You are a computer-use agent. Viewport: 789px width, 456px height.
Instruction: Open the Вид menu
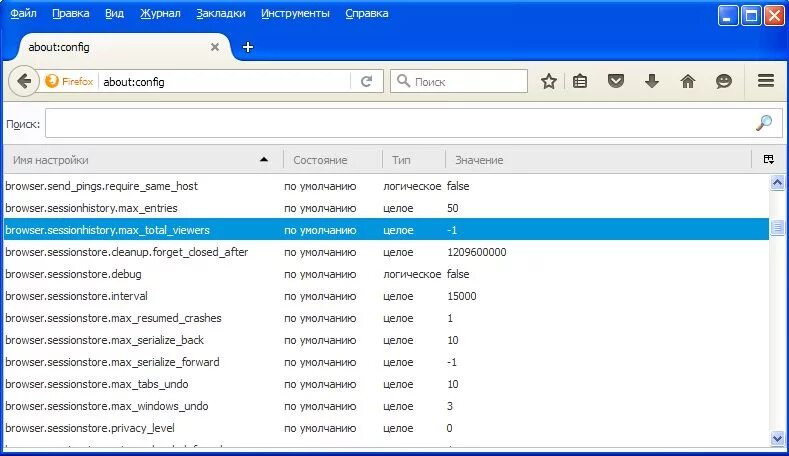[x=114, y=14]
